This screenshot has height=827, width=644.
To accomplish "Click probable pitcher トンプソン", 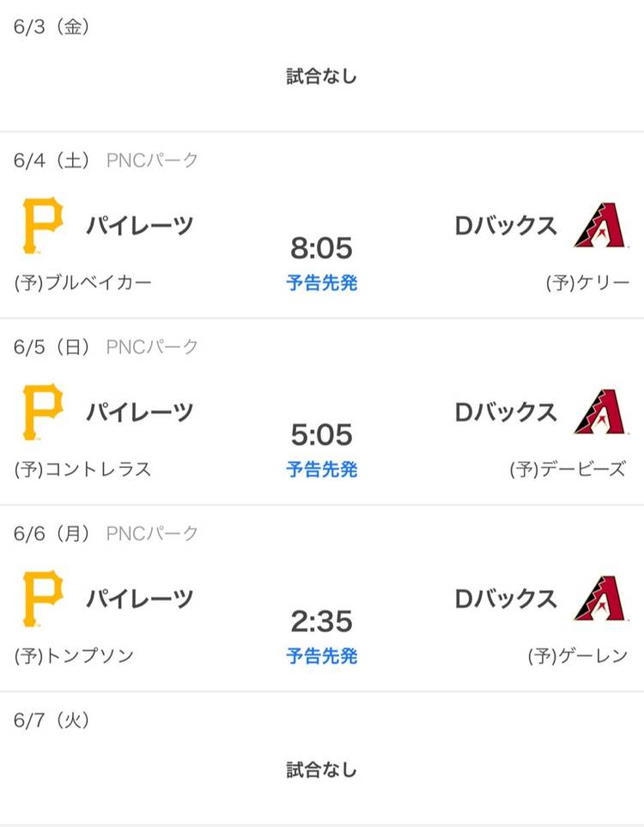I will click(x=75, y=656).
